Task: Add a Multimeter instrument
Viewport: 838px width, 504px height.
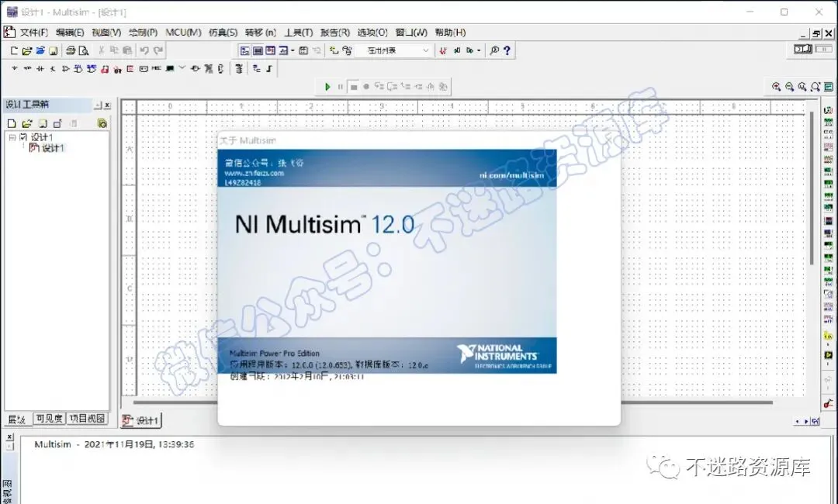Action: [828, 111]
